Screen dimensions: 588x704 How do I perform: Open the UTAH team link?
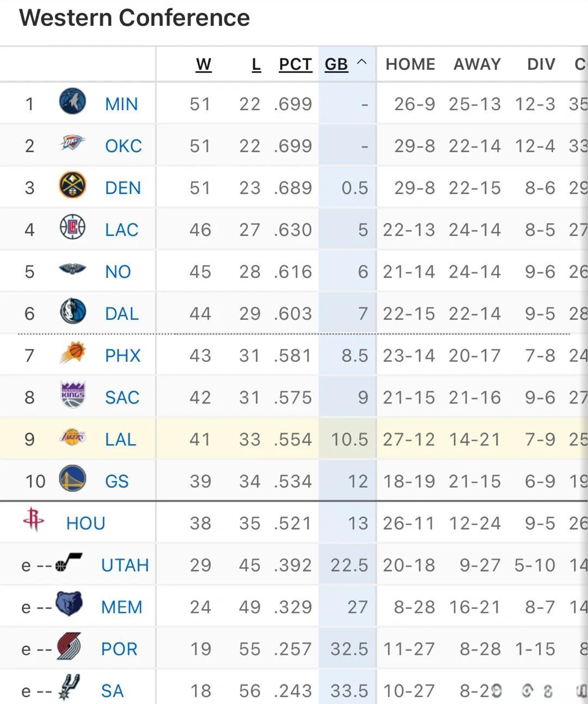(125, 565)
